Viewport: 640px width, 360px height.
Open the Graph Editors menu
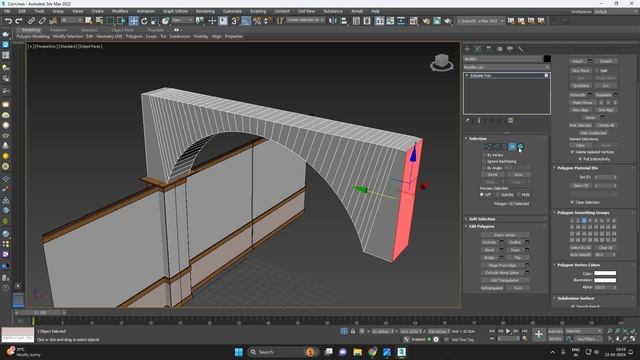(x=175, y=11)
